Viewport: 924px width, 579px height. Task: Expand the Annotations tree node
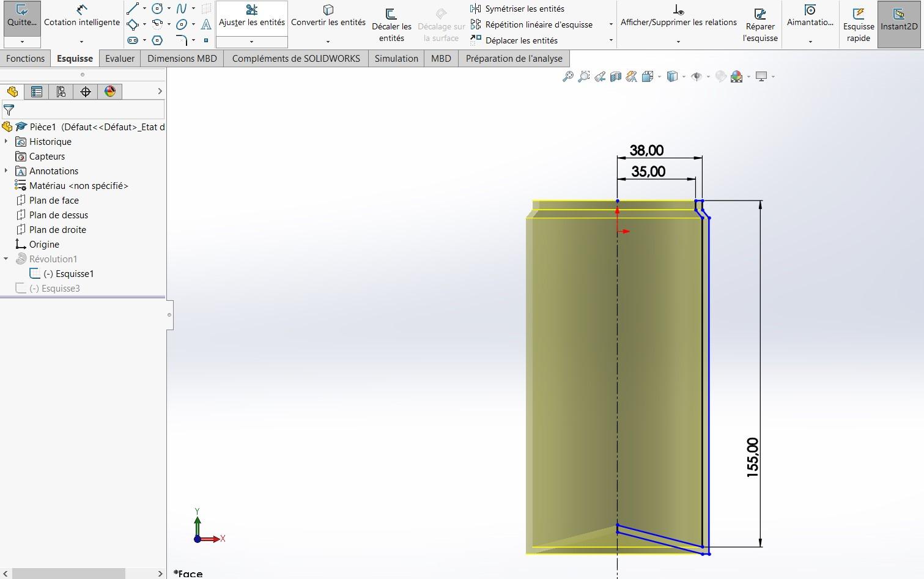click(x=6, y=171)
